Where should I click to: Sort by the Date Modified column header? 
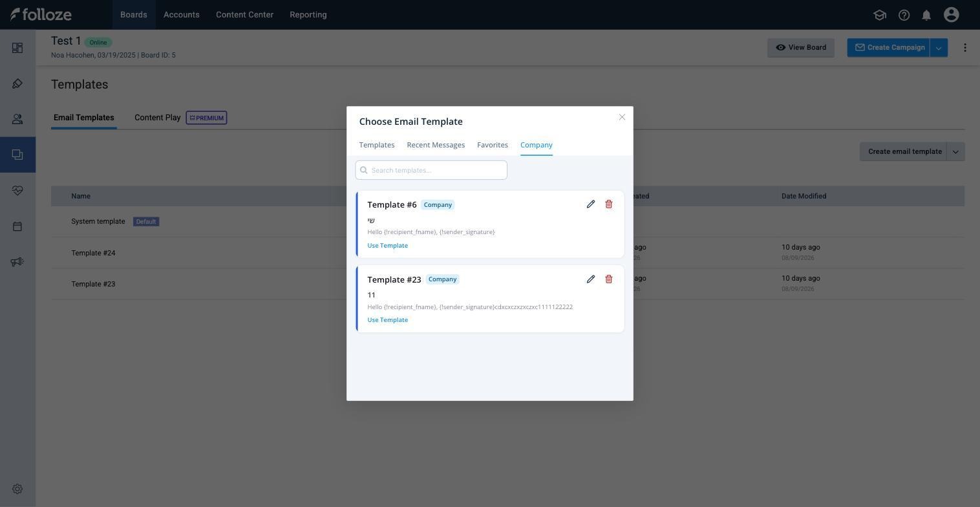tap(804, 196)
